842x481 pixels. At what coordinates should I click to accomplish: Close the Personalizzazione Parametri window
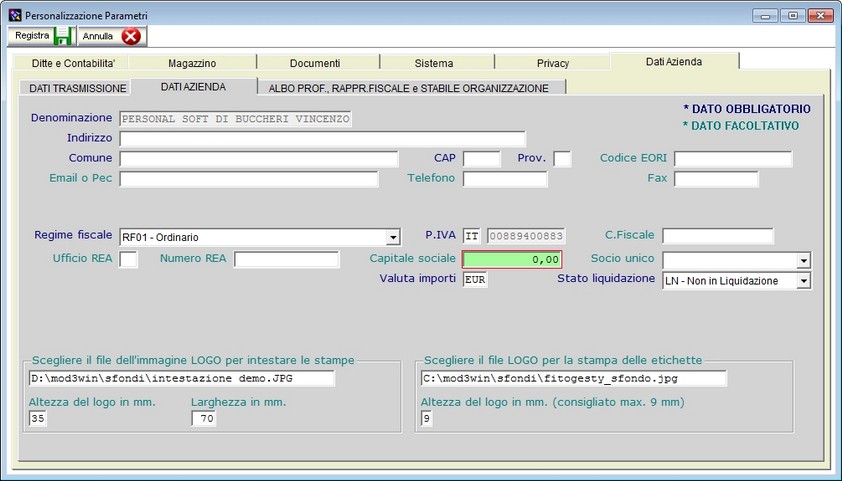pos(821,16)
